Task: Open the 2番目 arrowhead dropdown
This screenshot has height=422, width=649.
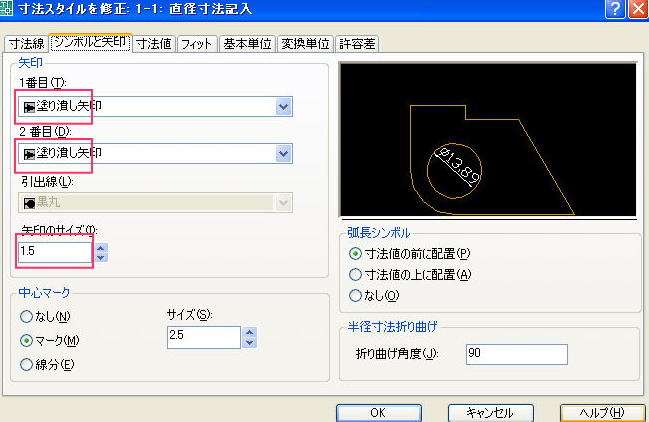Action: (x=284, y=153)
